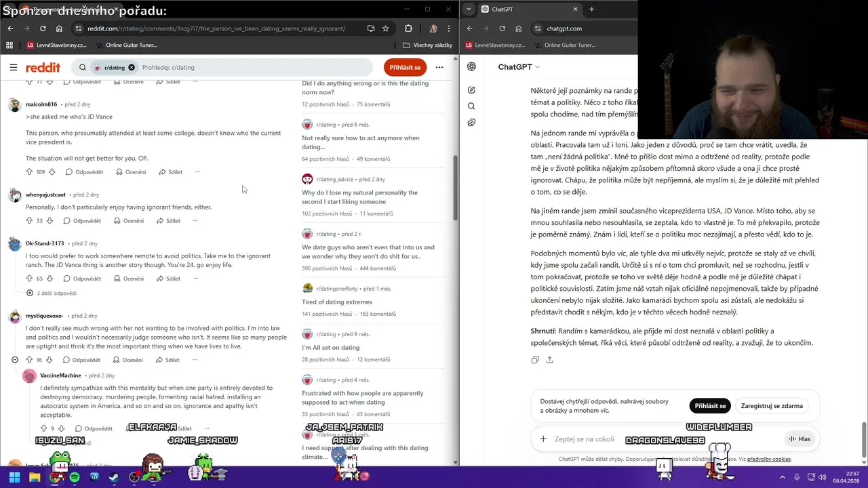Open the Všechny záložky bookmarks folder
The image size is (868, 488).
[427, 45]
